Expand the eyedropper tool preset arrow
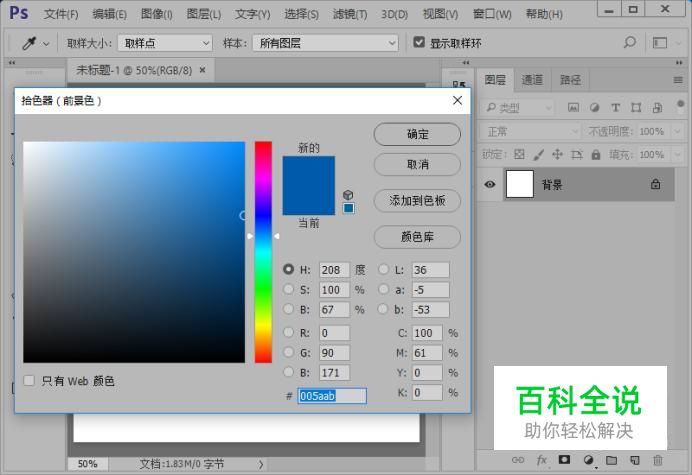The width and height of the screenshot is (692, 475). [46, 44]
